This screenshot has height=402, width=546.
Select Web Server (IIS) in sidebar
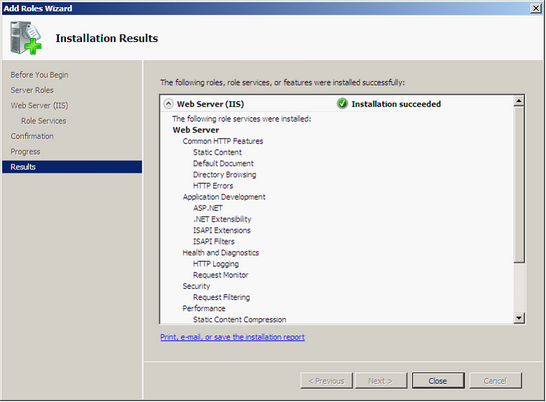pyautogui.click(x=39, y=106)
